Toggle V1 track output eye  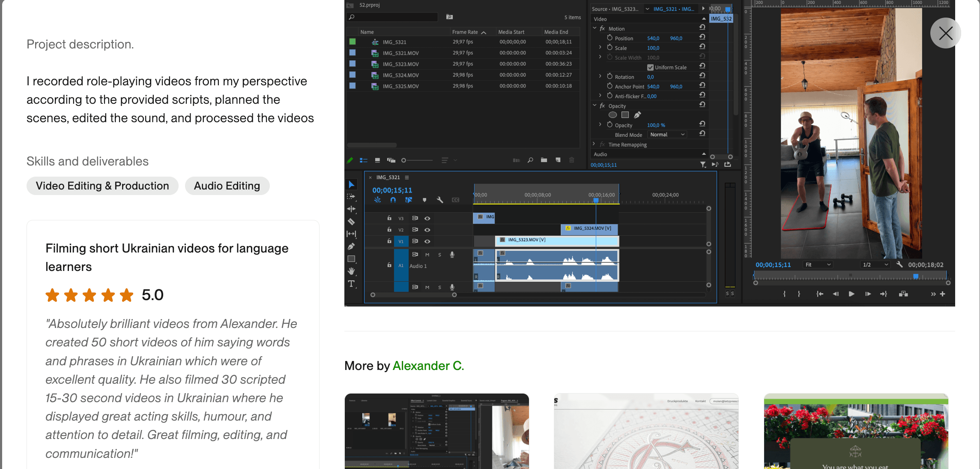427,242
